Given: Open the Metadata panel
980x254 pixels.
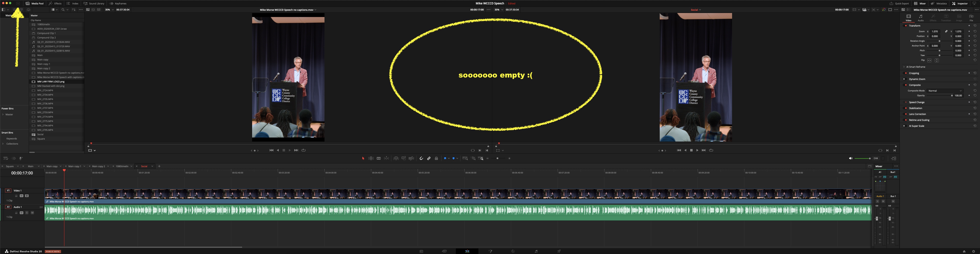Looking at the screenshot, I should coord(939,3).
